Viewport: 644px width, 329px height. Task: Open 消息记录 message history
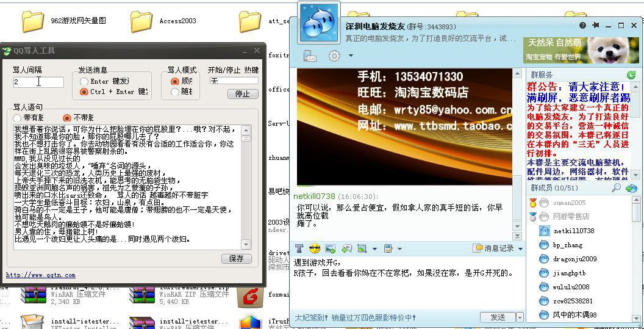click(494, 248)
